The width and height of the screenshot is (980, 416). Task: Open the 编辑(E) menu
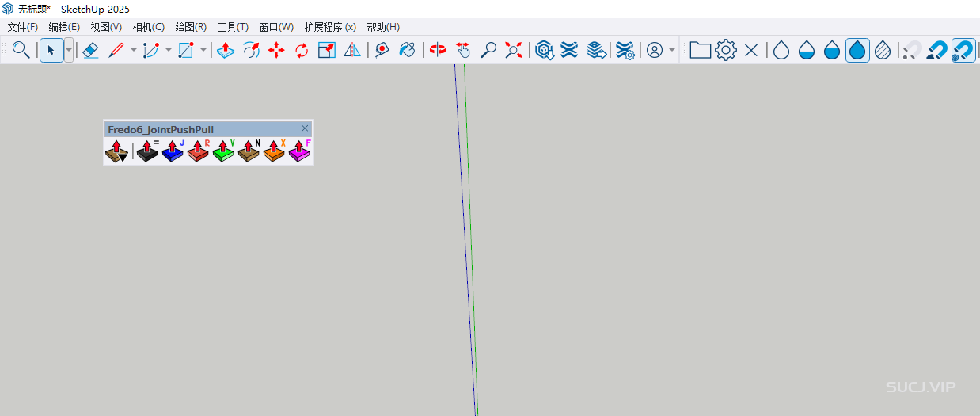click(64, 27)
